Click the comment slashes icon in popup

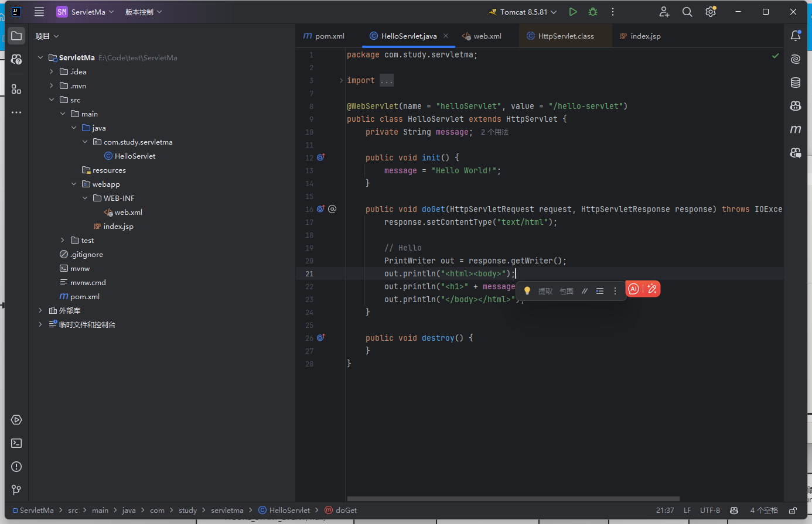point(584,291)
